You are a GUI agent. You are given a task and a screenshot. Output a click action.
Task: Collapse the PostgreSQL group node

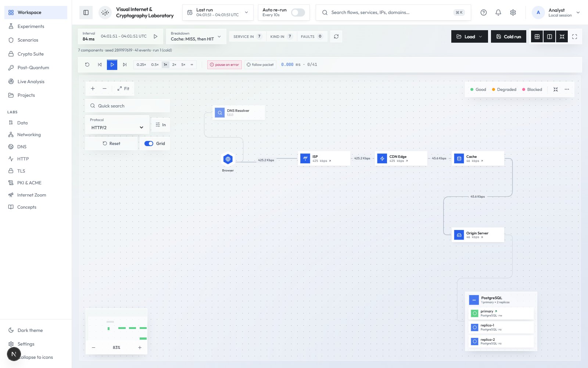[x=474, y=300]
